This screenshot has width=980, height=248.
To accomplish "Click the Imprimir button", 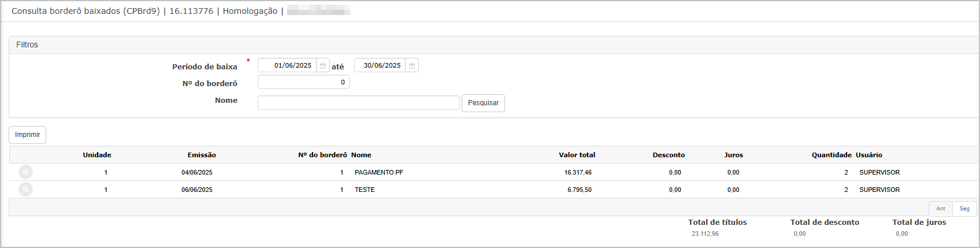I will pyautogui.click(x=27, y=135).
